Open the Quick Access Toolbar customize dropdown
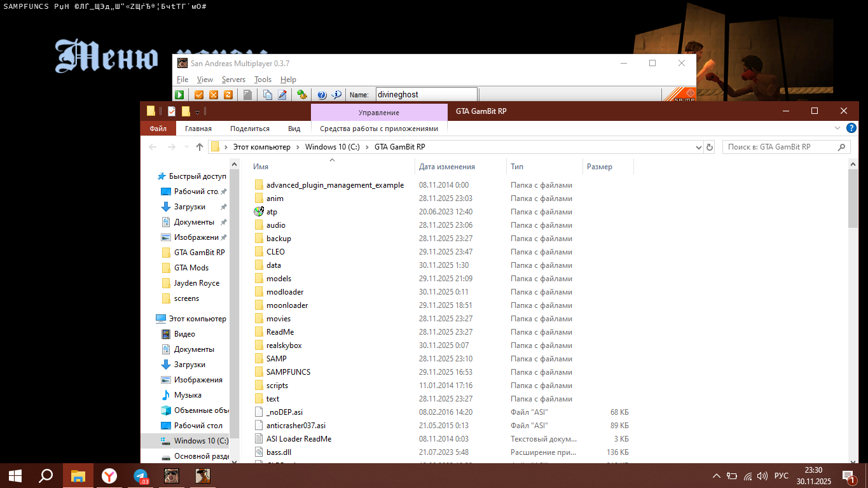 pos(198,111)
